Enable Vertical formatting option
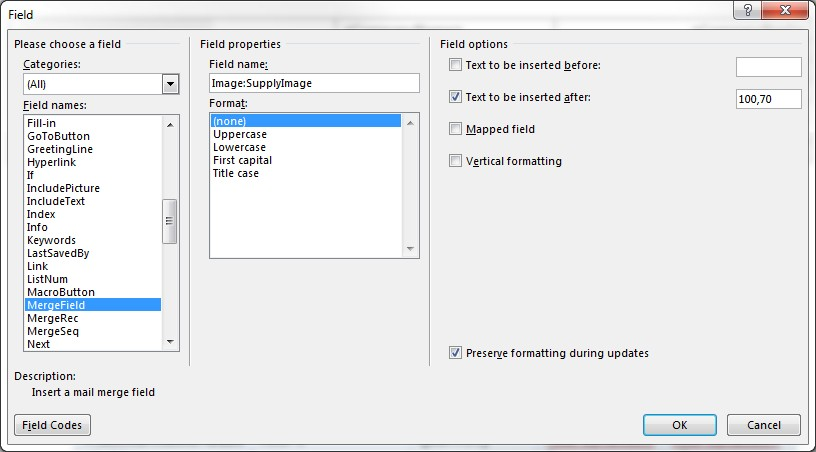This screenshot has height=452, width=816. 456,161
